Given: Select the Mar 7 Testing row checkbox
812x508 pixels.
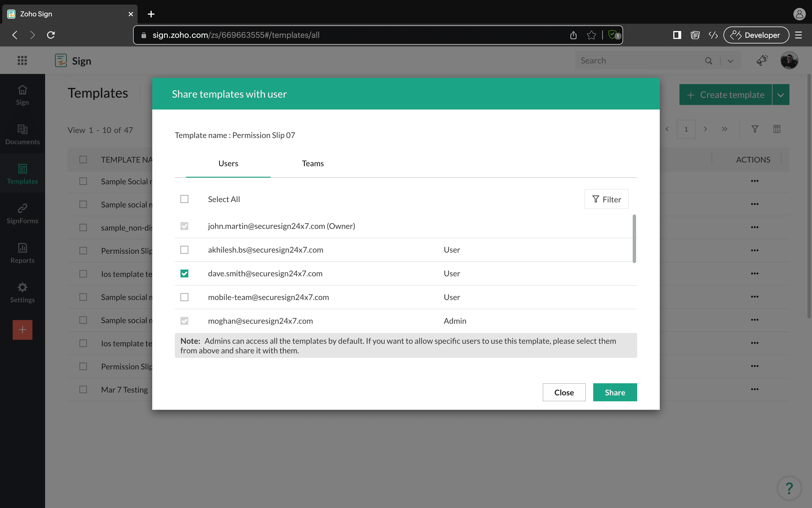Looking at the screenshot, I should (83, 389).
